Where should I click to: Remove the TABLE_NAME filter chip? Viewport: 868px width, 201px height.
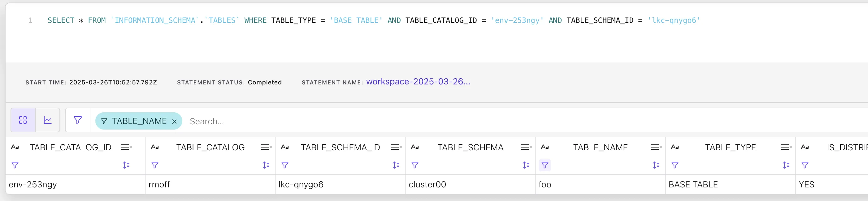pyautogui.click(x=174, y=122)
